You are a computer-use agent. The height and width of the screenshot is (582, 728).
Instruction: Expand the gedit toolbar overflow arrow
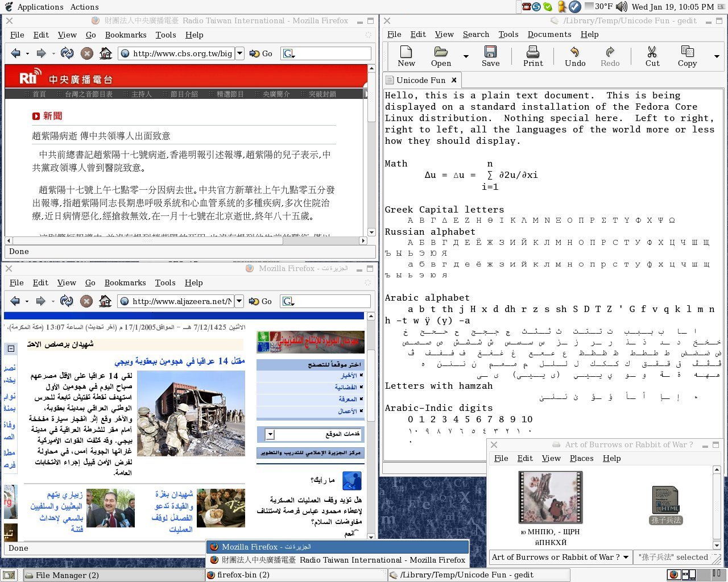(717, 57)
